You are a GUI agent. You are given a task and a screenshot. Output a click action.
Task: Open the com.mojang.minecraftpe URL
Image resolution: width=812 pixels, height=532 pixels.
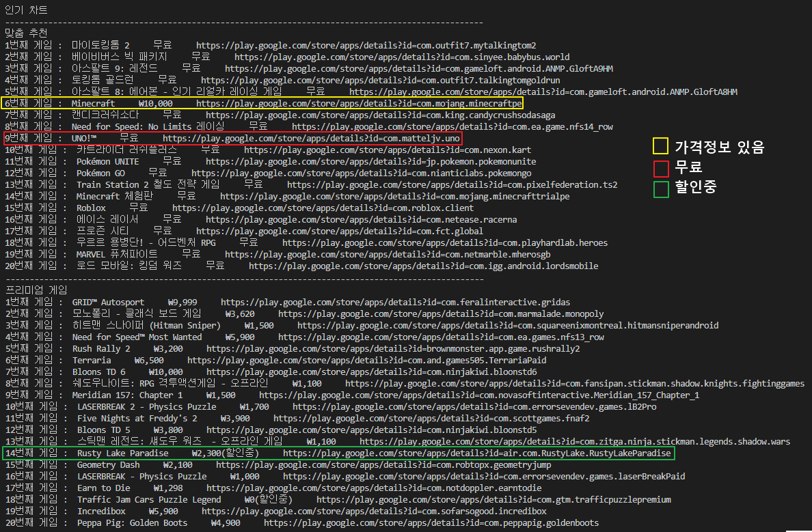coord(359,104)
